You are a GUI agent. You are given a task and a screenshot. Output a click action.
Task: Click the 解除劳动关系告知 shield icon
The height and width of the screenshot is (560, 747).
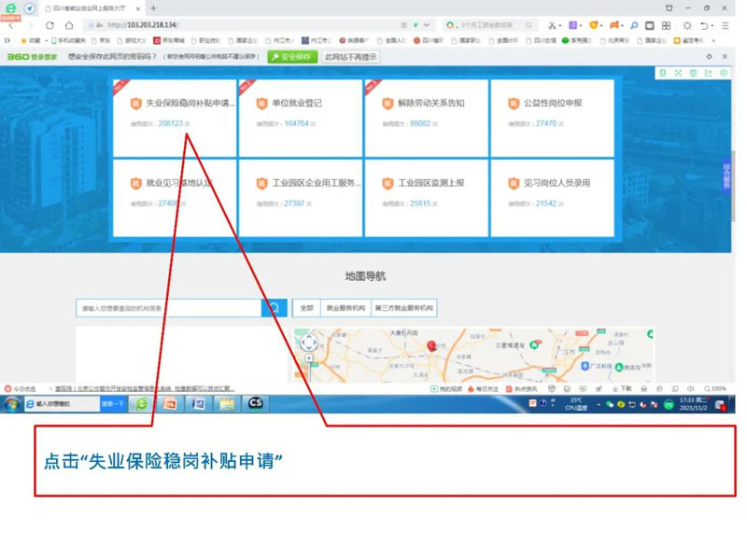click(388, 104)
